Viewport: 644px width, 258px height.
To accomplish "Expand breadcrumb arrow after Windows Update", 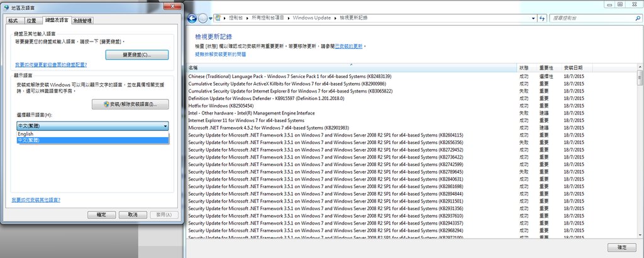I will click(335, 18).
